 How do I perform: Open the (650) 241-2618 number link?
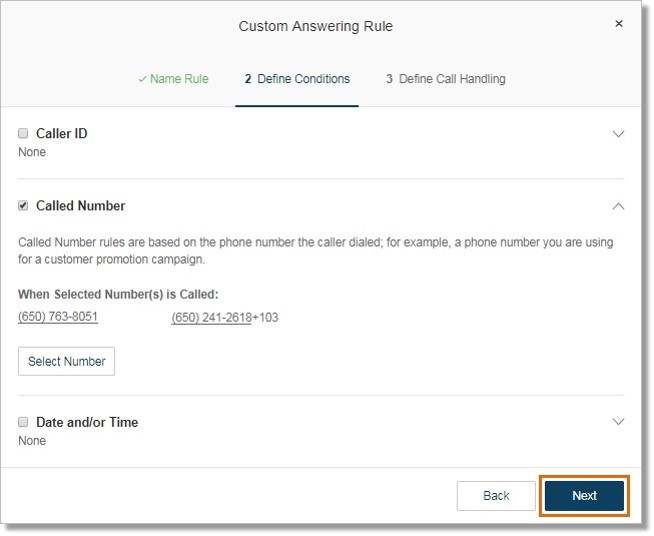[211, 318]
